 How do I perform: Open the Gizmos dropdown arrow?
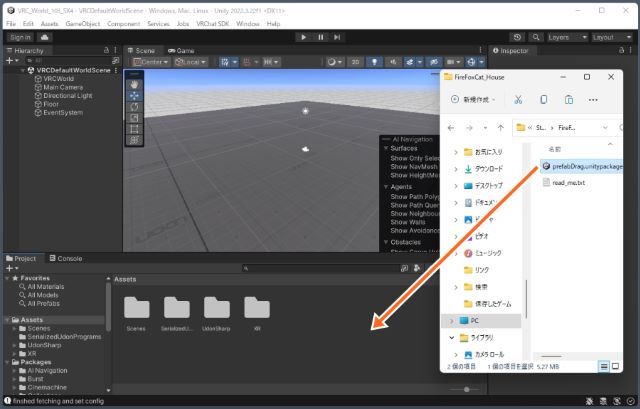[482, 62]
